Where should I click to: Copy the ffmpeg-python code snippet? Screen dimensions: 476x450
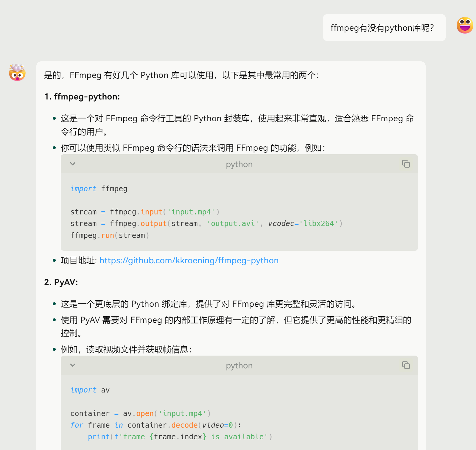click(406, 164)
